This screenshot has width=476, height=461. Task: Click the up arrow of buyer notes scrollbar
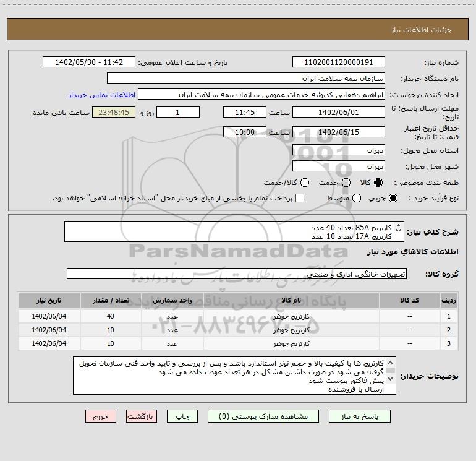click(x=391, y=363)
